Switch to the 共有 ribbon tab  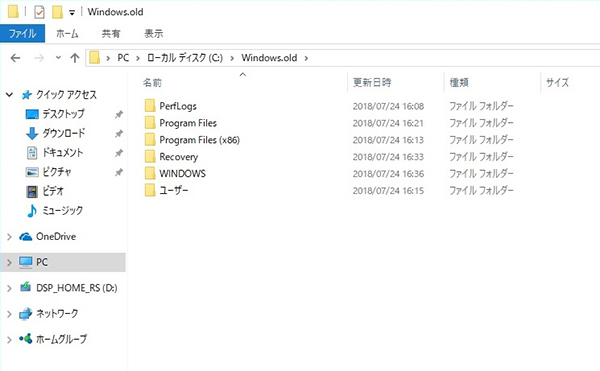111,34
